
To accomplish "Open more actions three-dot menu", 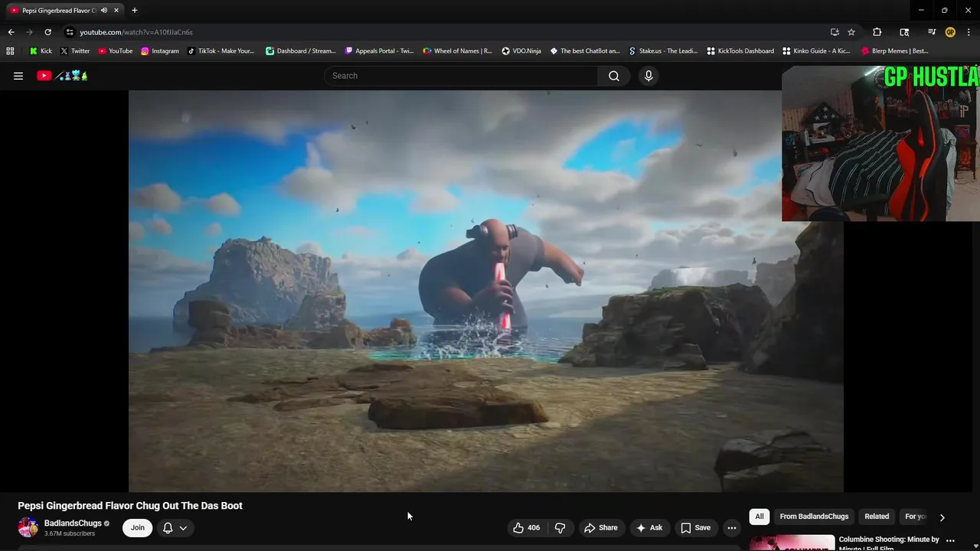I will (732, 527).
